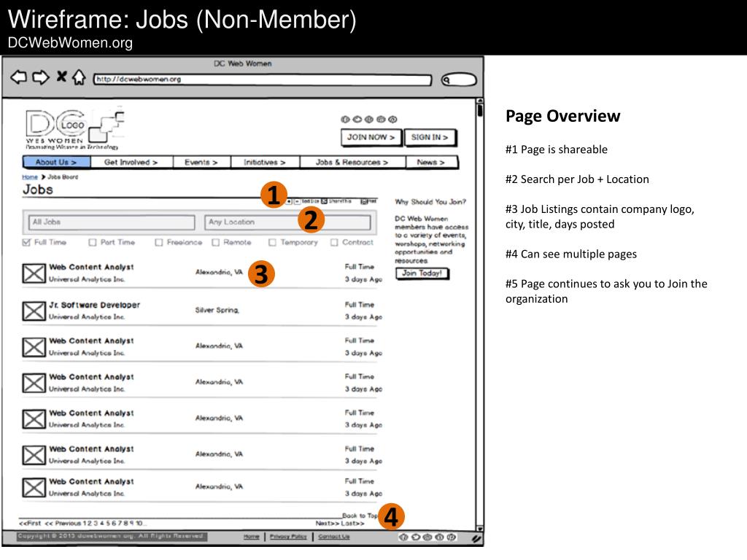Go to the Last page link
Image resolution: width=747 pixels, height=560 pixels.
352,524
